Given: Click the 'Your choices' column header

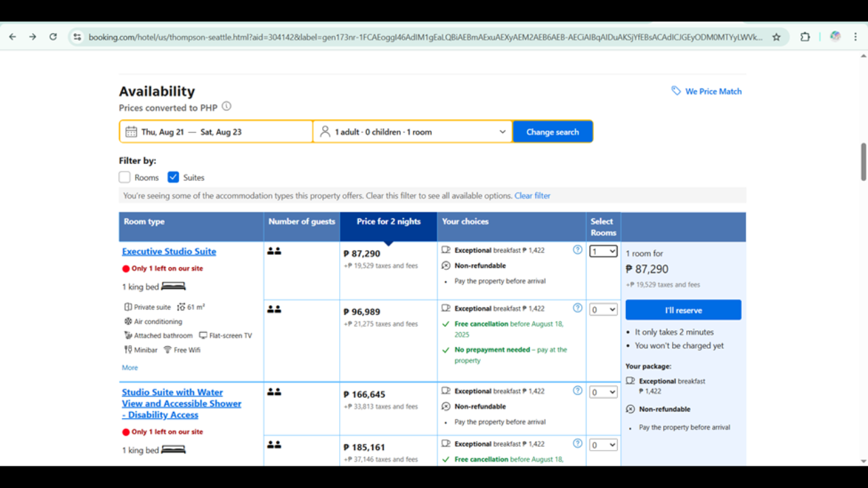Looking at the screenshot, I should coord(512,227).
